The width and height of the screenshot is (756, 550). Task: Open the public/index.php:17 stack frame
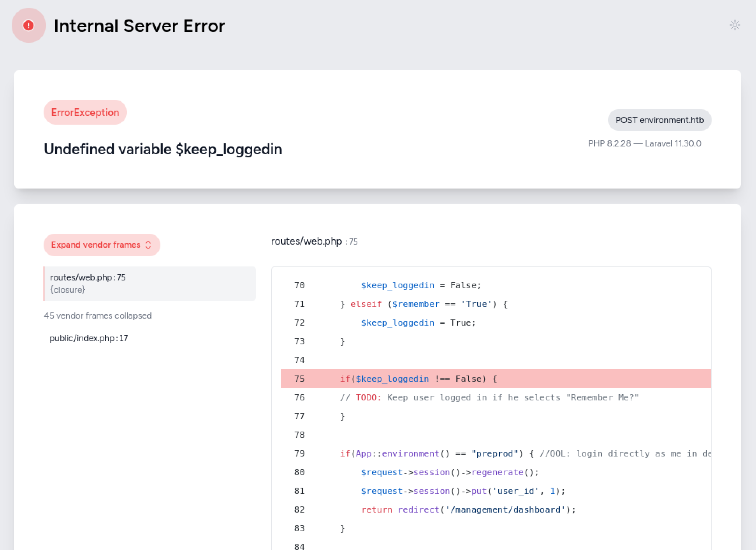89,338
